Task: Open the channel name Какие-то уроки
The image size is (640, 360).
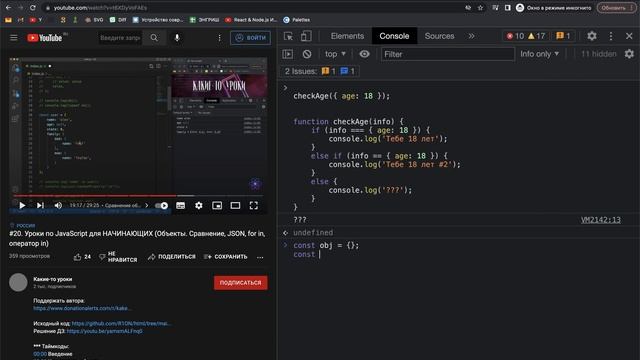Action: click(x=53, y=279)
